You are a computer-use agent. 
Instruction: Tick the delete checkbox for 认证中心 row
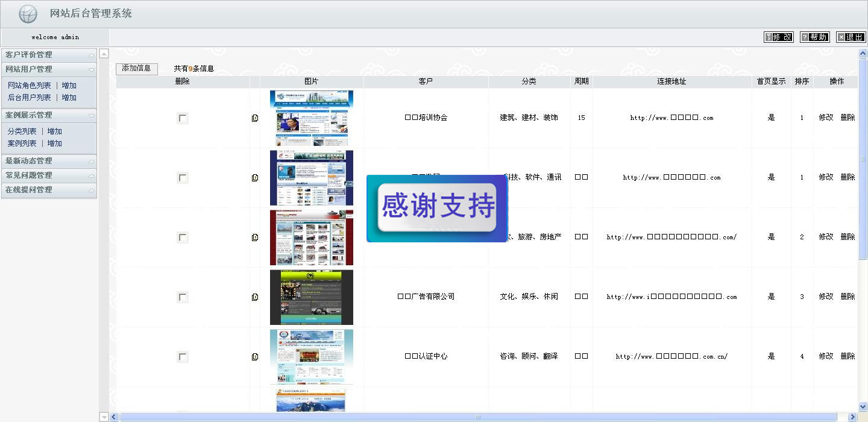pyautogui.click(x=182, y=357)
